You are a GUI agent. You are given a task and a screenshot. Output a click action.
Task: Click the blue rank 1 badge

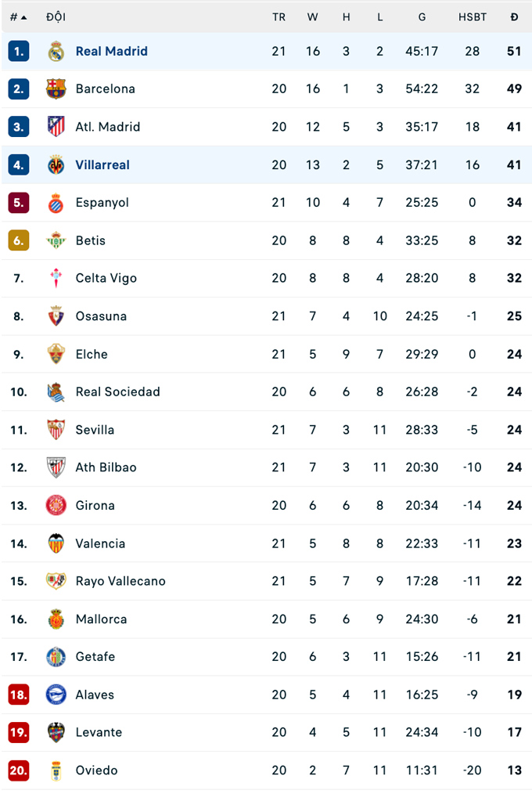pyautogui.click(x=19, y=52)
